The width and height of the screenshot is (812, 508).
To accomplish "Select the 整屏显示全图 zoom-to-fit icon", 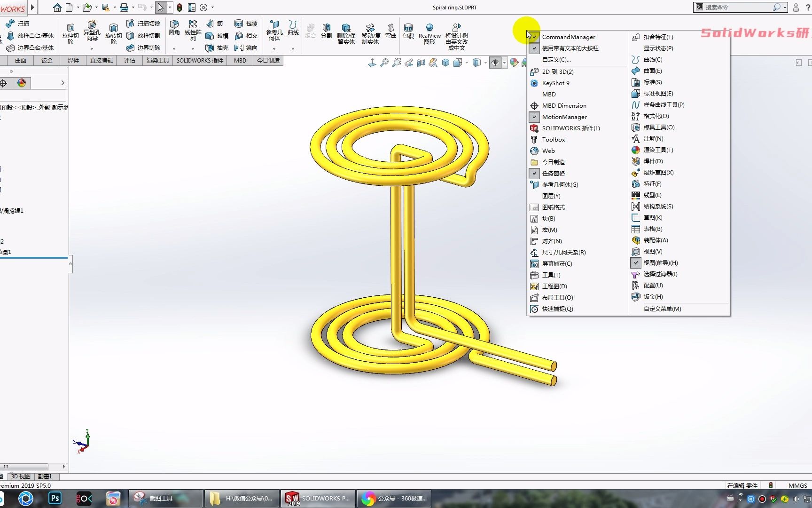I will click(x=384, y=63).
